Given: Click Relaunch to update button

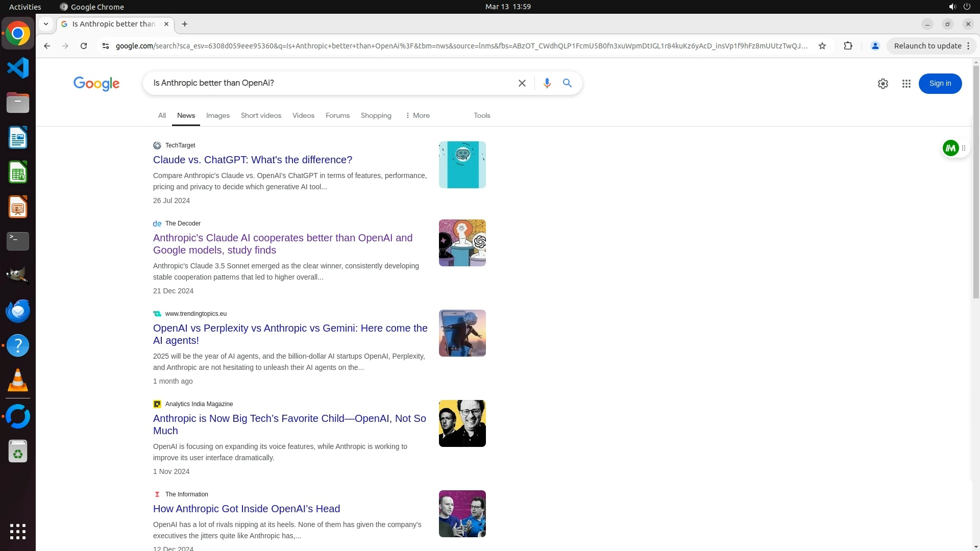Looking at the screenshot, I should click(927, 46).
